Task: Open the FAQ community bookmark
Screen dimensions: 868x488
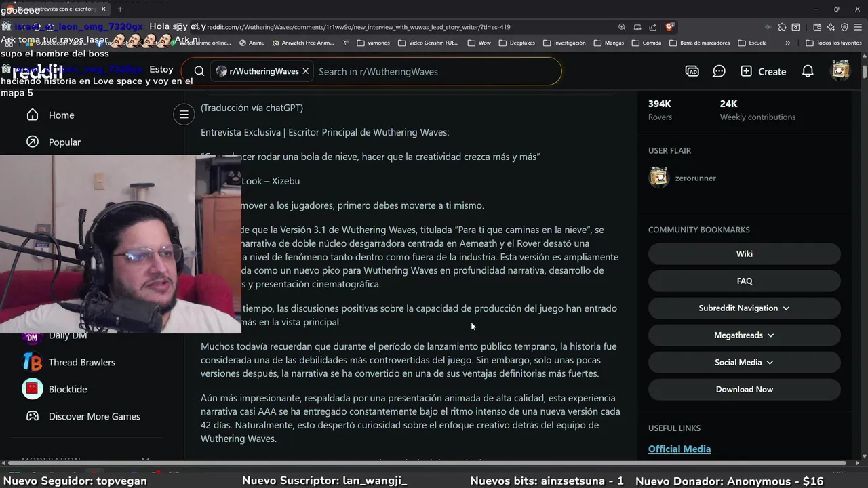Action: point(745,281)
